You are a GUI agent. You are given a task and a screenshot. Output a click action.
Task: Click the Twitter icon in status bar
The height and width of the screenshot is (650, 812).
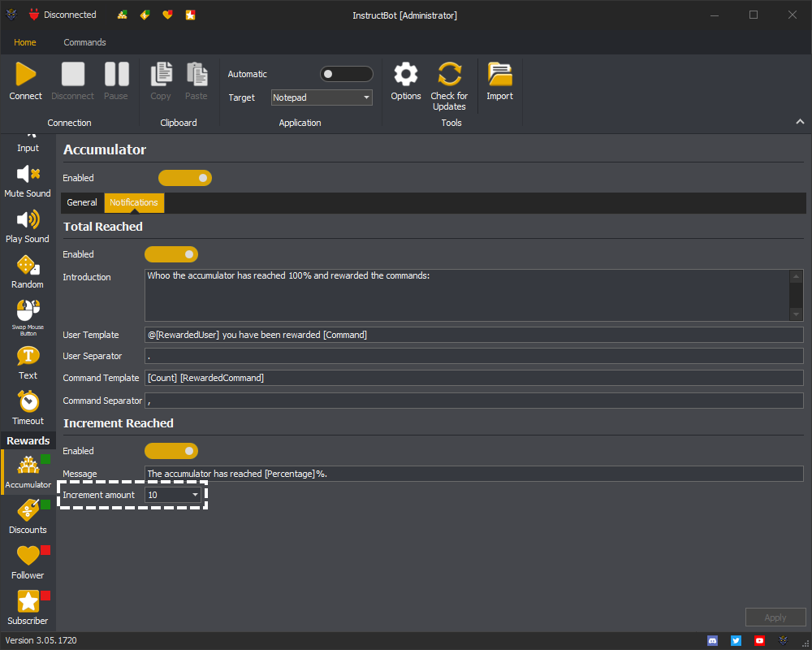coord(736,641)
